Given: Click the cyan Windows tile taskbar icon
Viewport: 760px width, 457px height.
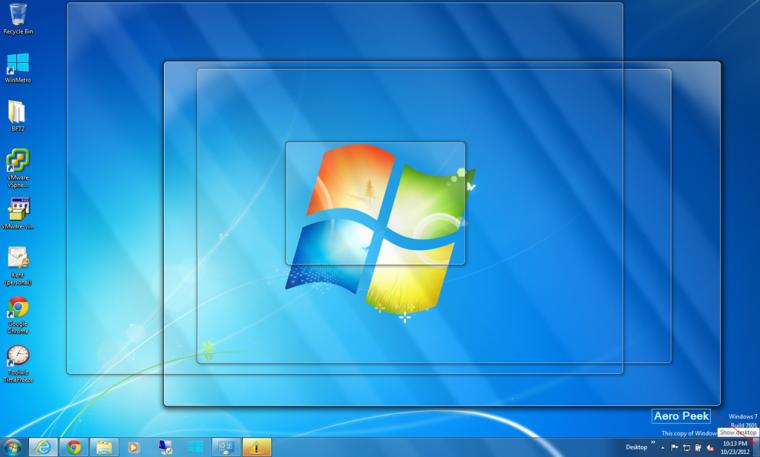Looking at the screenshot, I should pos(196,447).
